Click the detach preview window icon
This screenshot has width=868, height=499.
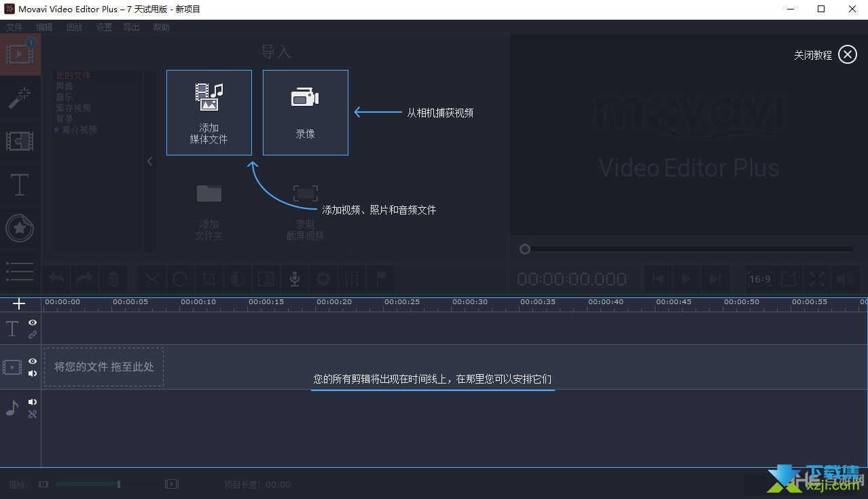[789, 279]
